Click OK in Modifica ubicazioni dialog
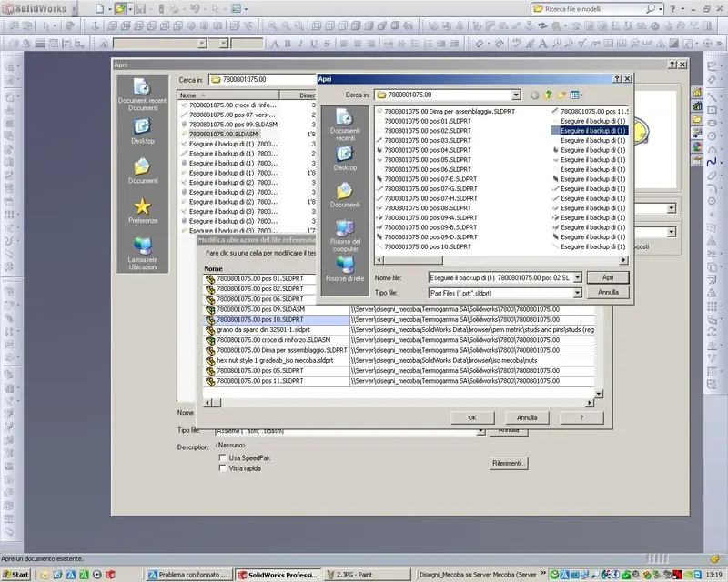This screenshot has width=728, height=582. pos(472,417)
